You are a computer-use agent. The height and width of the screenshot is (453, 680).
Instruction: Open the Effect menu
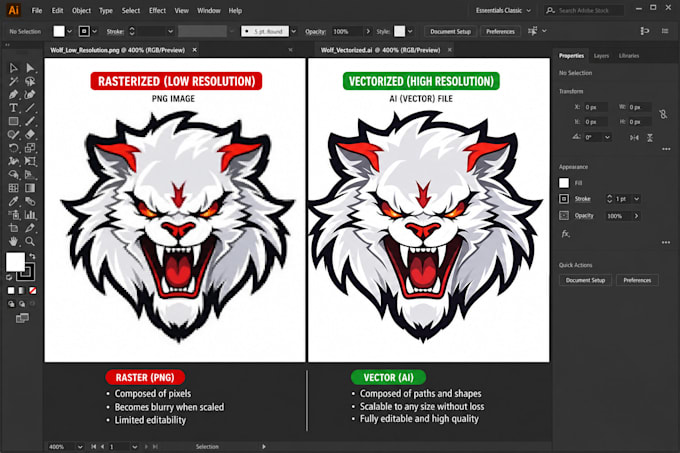157,10
